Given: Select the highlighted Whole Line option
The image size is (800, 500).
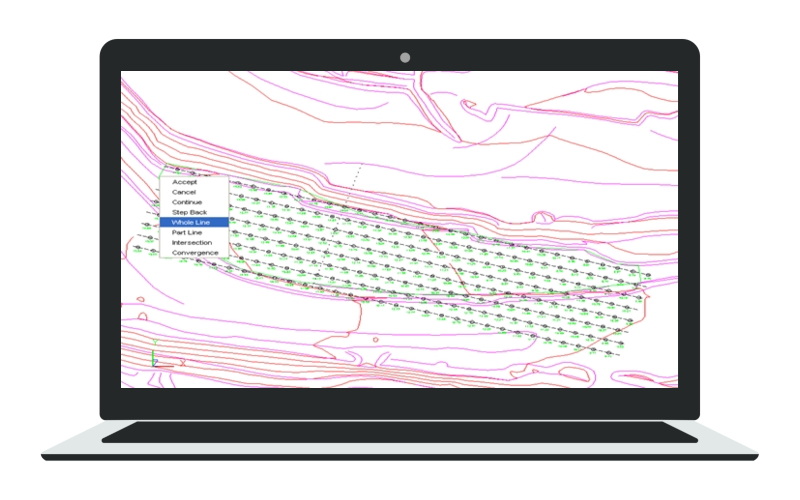Looking at the screenshot, I should point(194,222).
